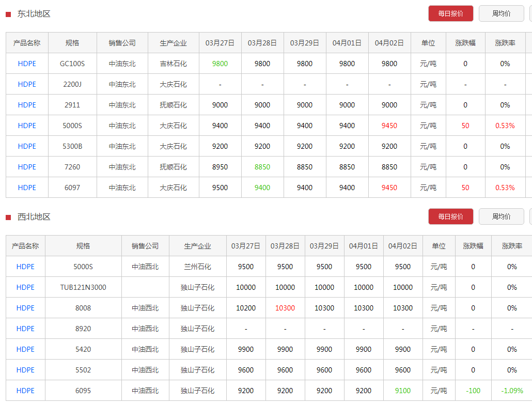Click the GC100S spec cell
Image resolution: width=532 pixels, height=404 pixels.
(72, 64)
